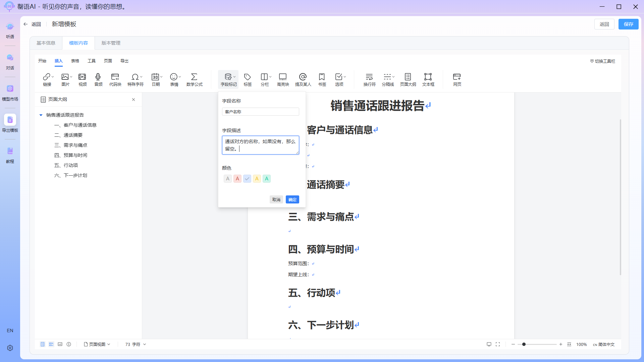Click 提及某人 mention tool
Viewport: 644px width, 362px height.
[x=303, y=80]
